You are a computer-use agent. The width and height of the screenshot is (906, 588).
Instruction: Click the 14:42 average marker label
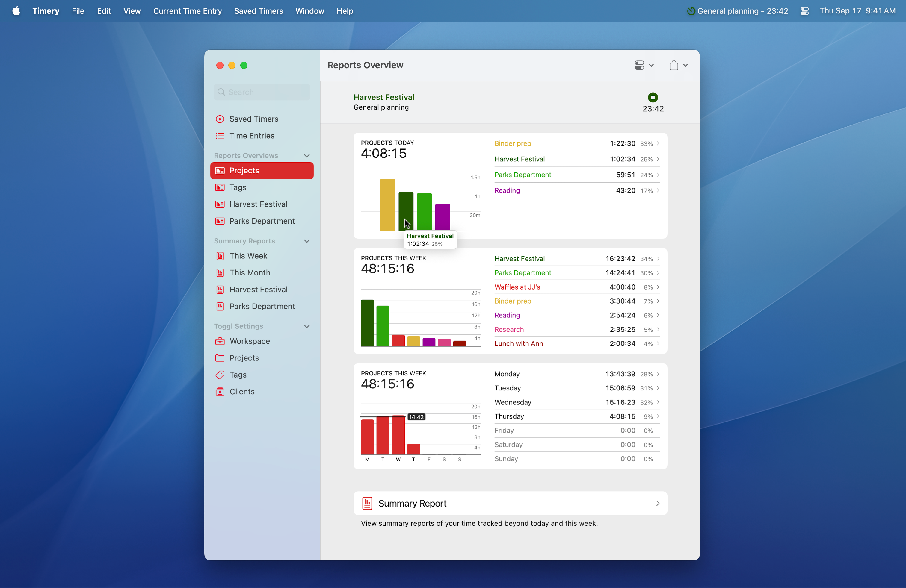tap(416, 417)
